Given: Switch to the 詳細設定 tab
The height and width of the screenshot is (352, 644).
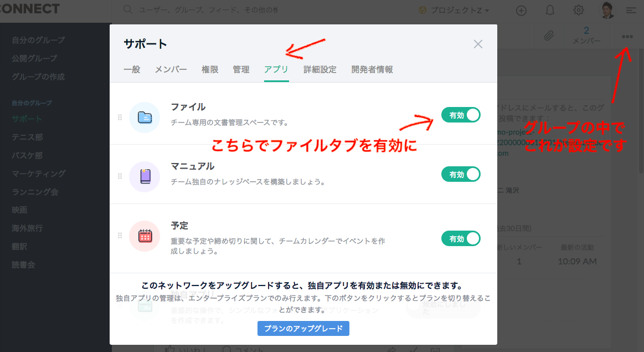Looking at the screenshot, I should (320, 69).
